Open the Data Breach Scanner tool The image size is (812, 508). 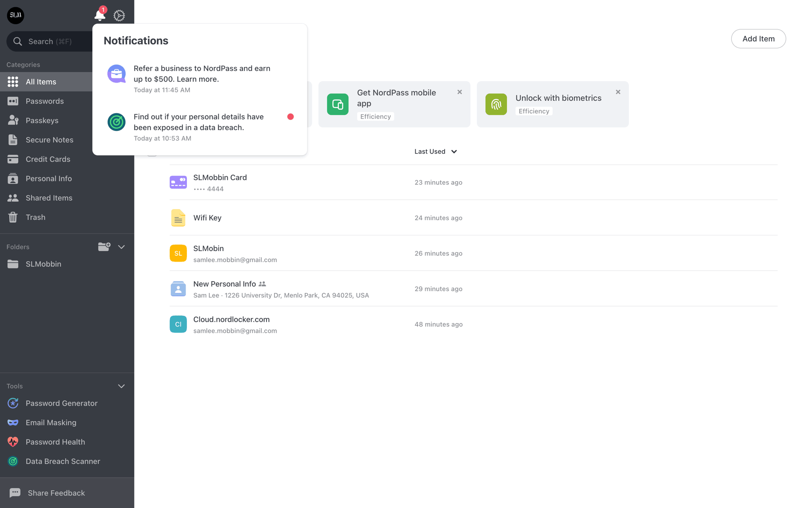67,461
